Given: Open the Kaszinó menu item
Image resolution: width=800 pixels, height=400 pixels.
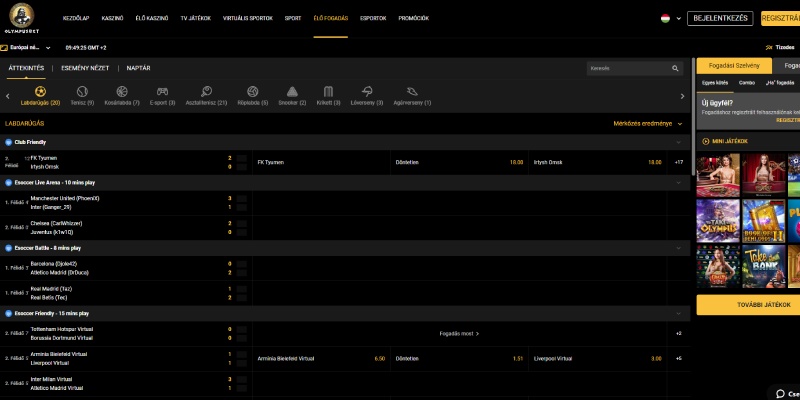Looking at the screenshot, I should [x=112, y=18].
